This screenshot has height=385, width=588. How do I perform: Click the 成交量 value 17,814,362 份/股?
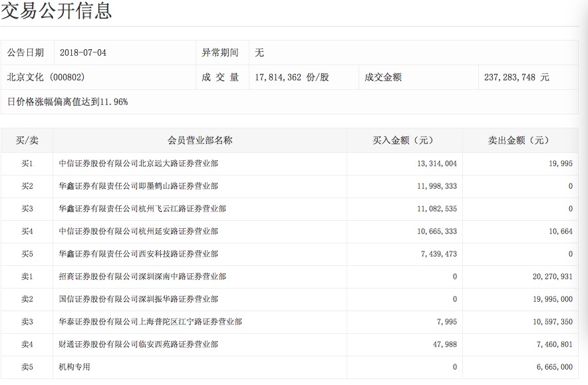[291, 77]
